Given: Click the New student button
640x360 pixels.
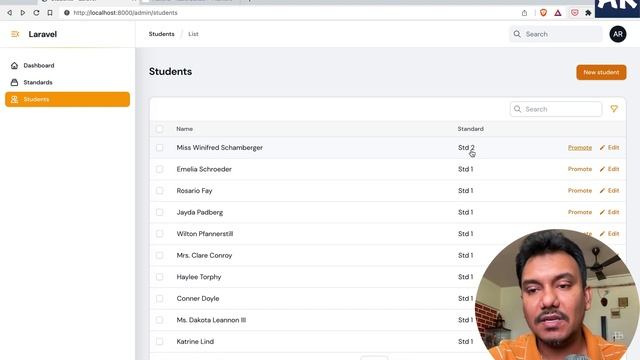Looking at the screenshot, I should (x=601, y=72).
